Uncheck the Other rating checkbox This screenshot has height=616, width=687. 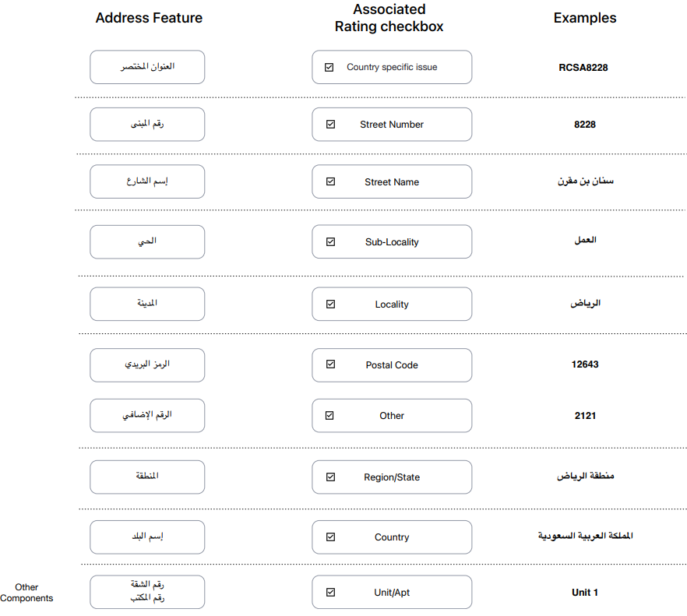tap(329, 415)
